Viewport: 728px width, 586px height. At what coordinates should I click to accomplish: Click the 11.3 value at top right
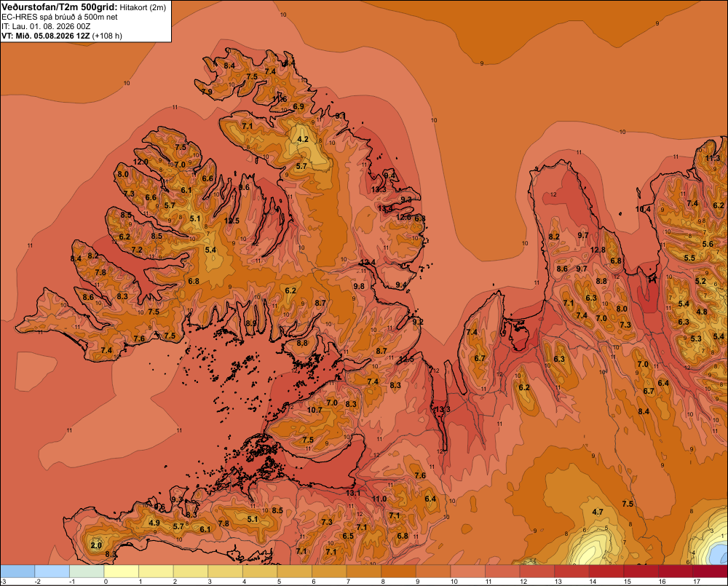712,159
